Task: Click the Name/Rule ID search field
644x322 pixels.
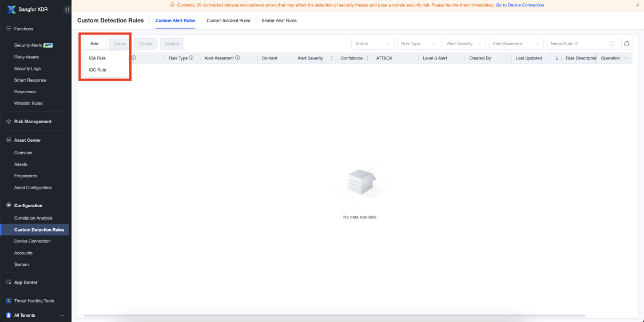Action: [582, 43]
